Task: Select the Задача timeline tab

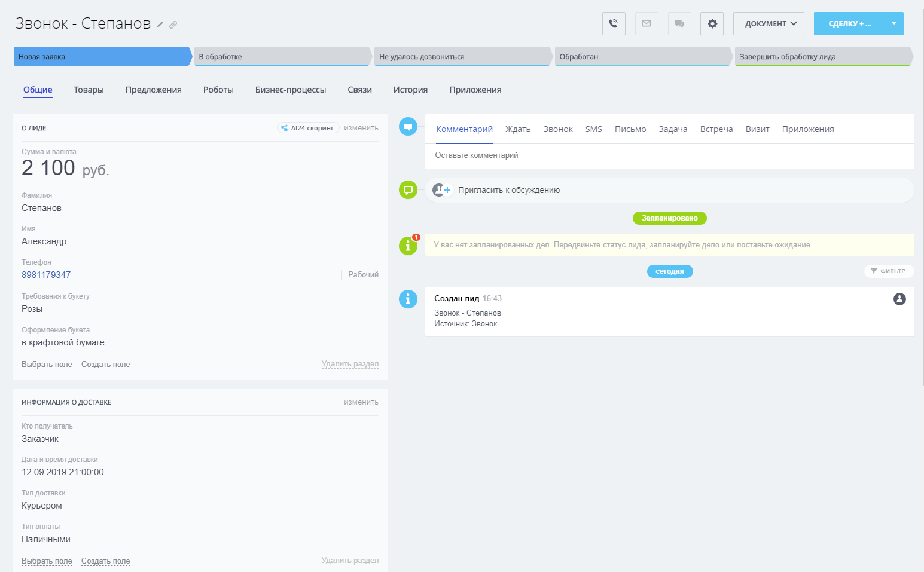Action: click(673, 129)
